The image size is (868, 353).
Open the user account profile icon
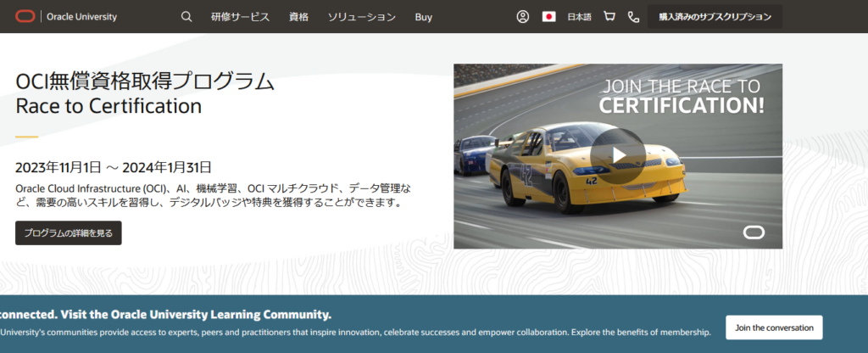click(x=523, y=17)
